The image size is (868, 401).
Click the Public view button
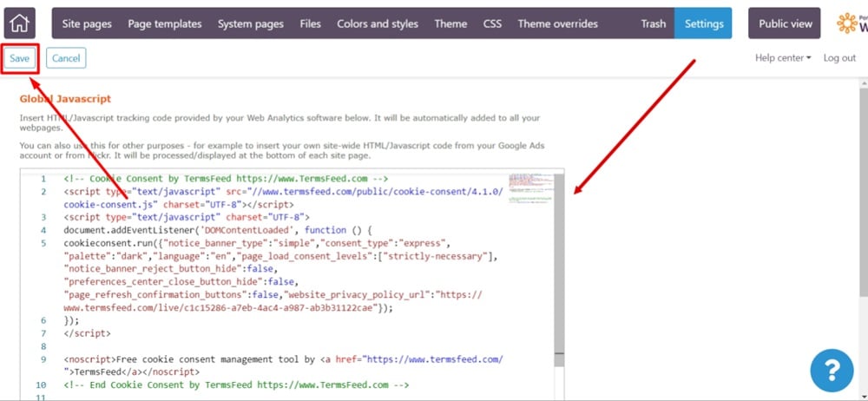coord(785,23)
